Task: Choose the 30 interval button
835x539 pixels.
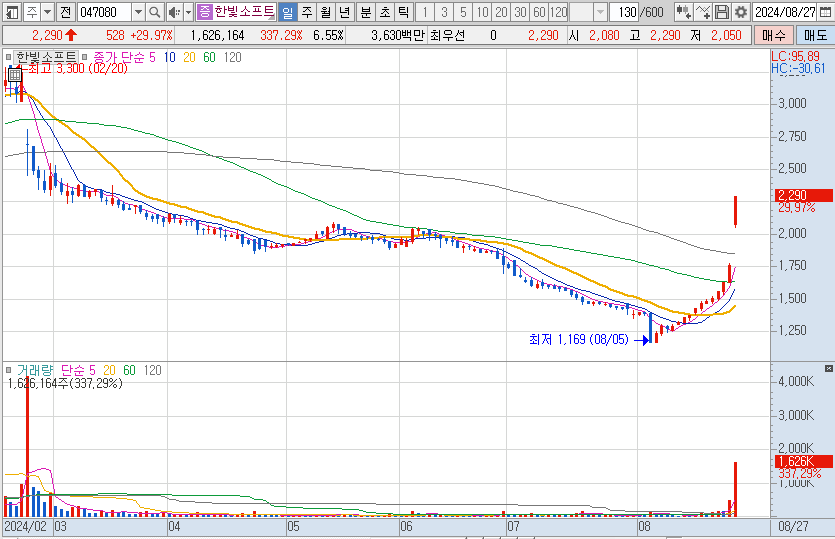Action: click(520, 12)
